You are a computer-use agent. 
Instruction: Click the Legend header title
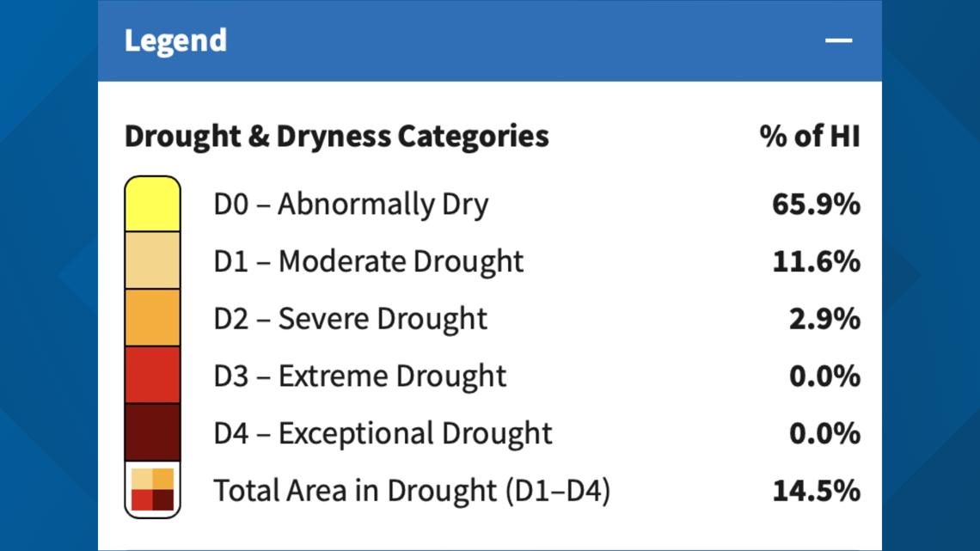pos(175,41)
